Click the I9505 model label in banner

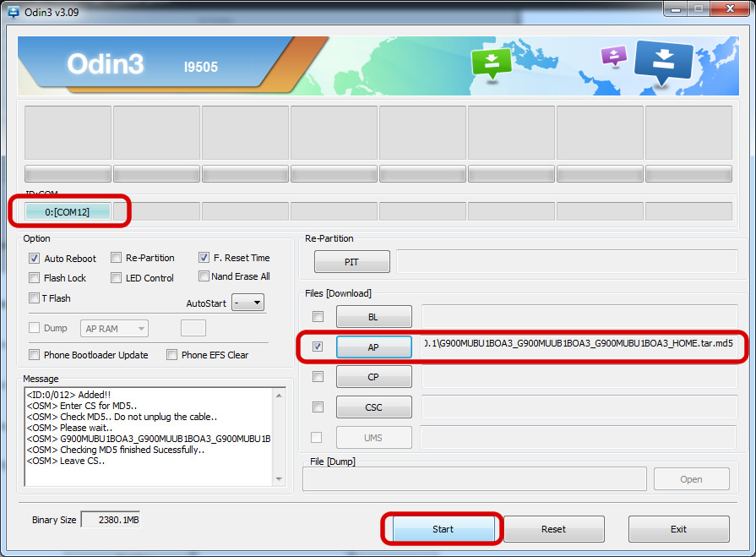tap(200, 67)
